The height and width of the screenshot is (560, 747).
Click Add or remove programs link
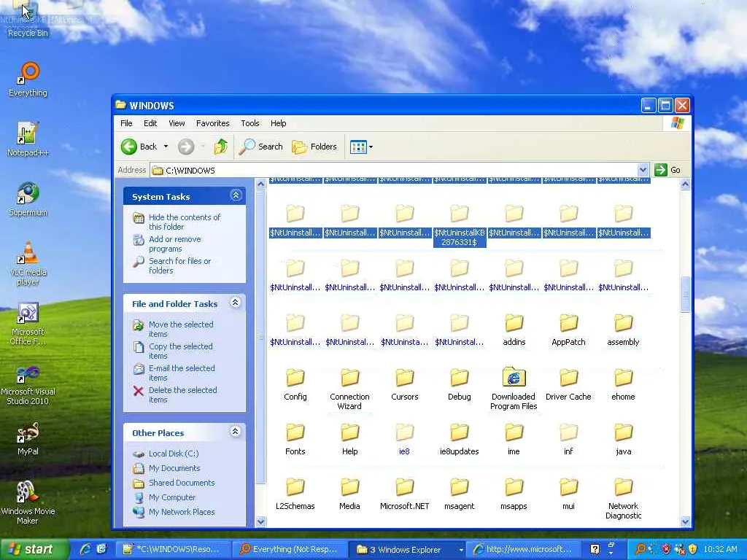point(175,244)
